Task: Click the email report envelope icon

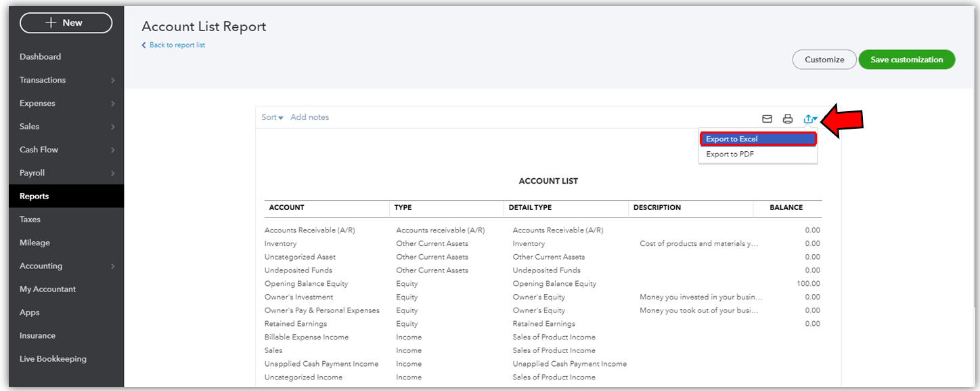Action: 767,119
